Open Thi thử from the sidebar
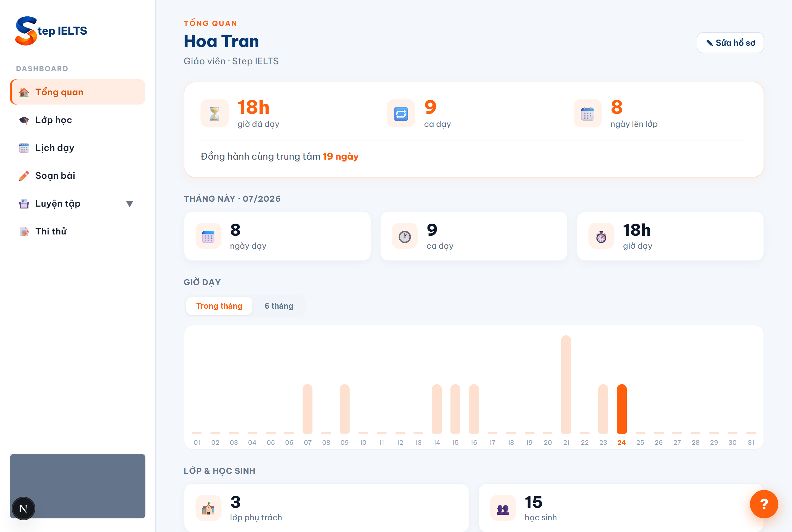The width and height of the screenshot is (792, 532). coord(78,231)
